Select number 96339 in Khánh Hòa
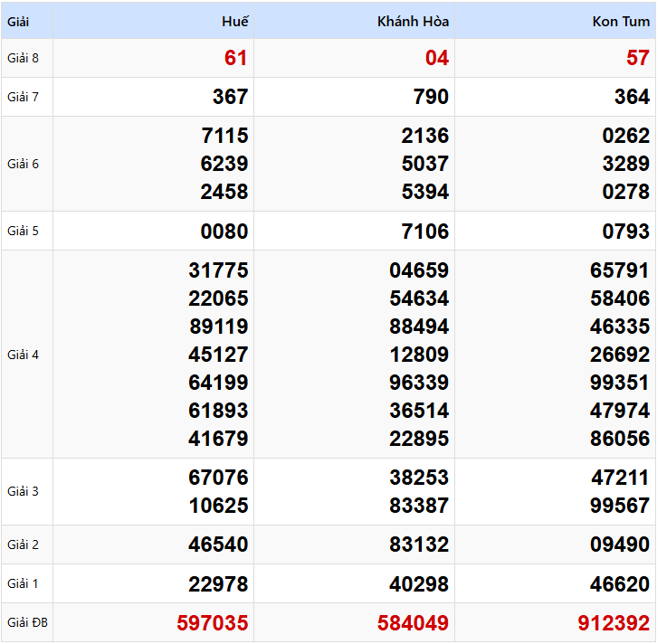657x644 pixels. [419, 383]
